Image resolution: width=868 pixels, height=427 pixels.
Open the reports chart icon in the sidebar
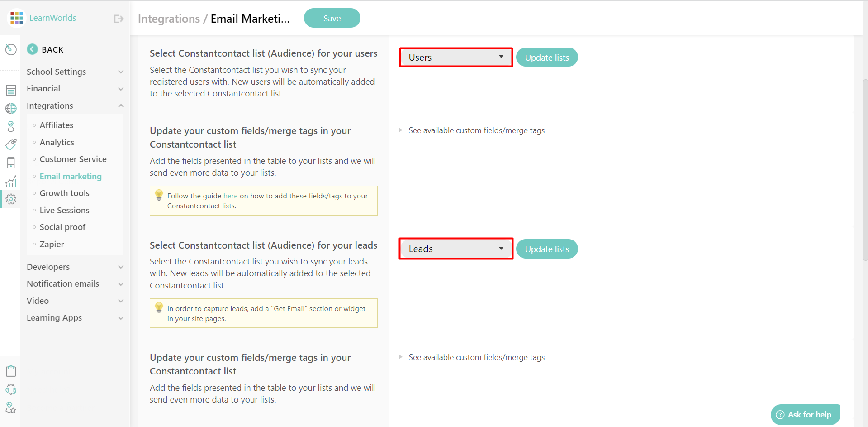[x=11, y=181]
